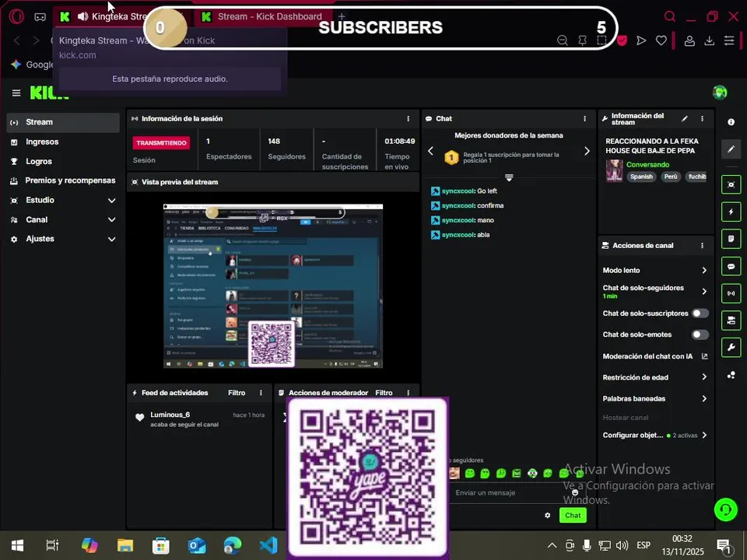Screen dimensions: 747x560
Task: Open Filtro in Acciones de moderador
Action: pos(384,393)
